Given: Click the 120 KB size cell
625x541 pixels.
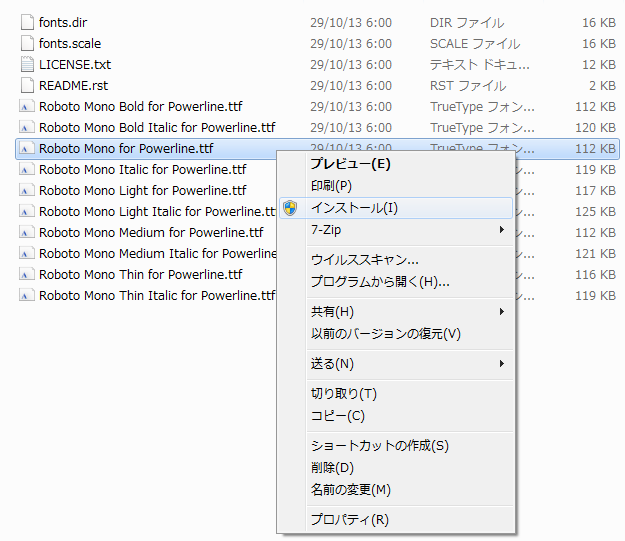Looking at the screenshot, I should click(596, 128).
